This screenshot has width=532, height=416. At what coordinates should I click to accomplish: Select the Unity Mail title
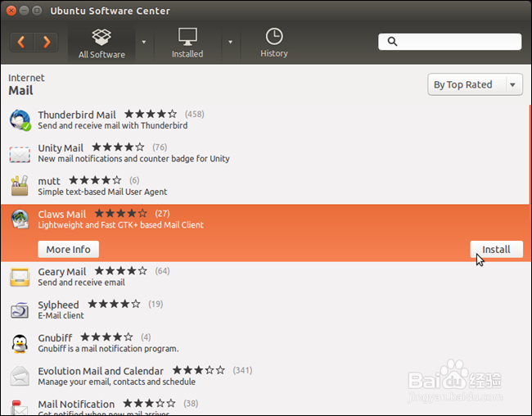[x=61, y=148]
